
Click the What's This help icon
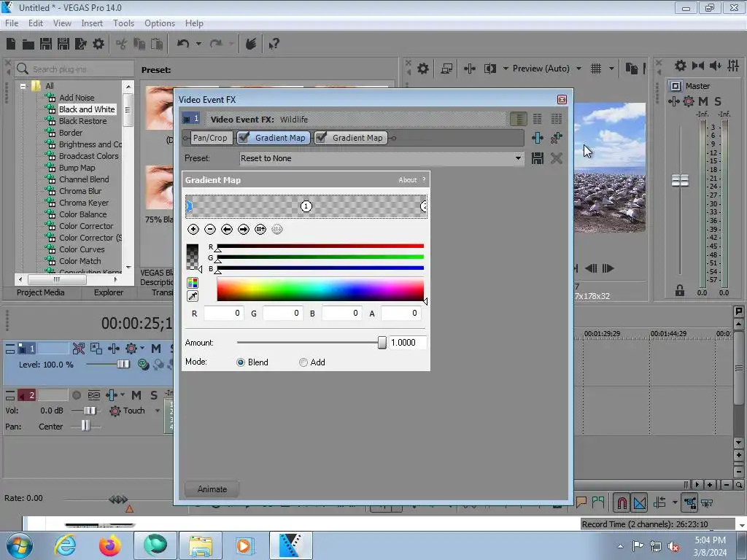point(274,44)
